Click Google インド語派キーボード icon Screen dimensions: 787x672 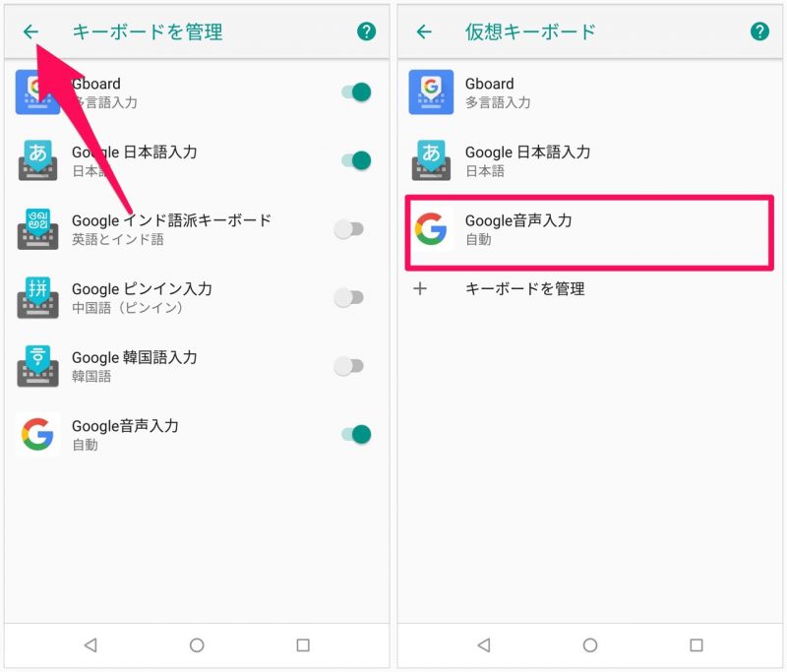click(37, 229)
